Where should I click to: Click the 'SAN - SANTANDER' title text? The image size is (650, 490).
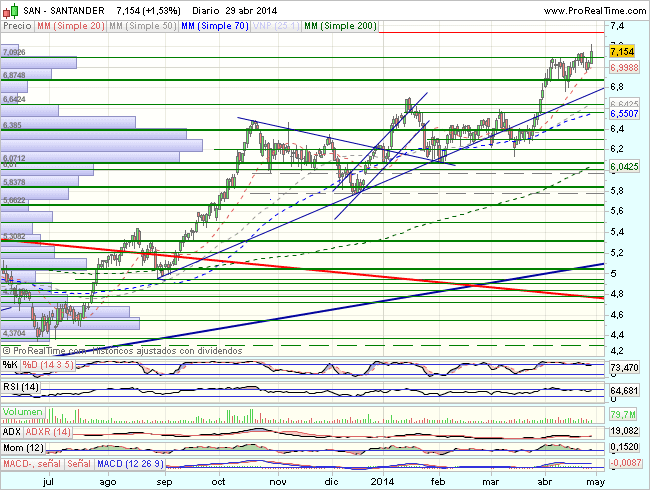click(x=64, y=11)
